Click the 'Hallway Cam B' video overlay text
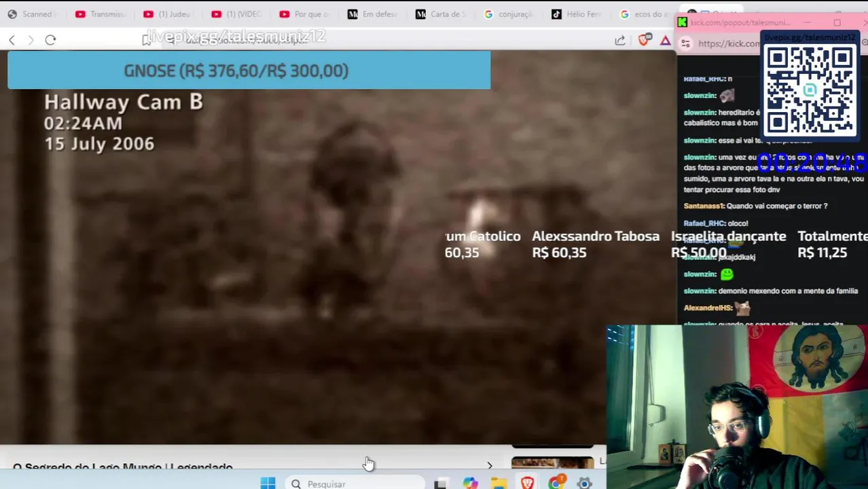The width and height of the screenshot is (868, 489). pos(124,102)
